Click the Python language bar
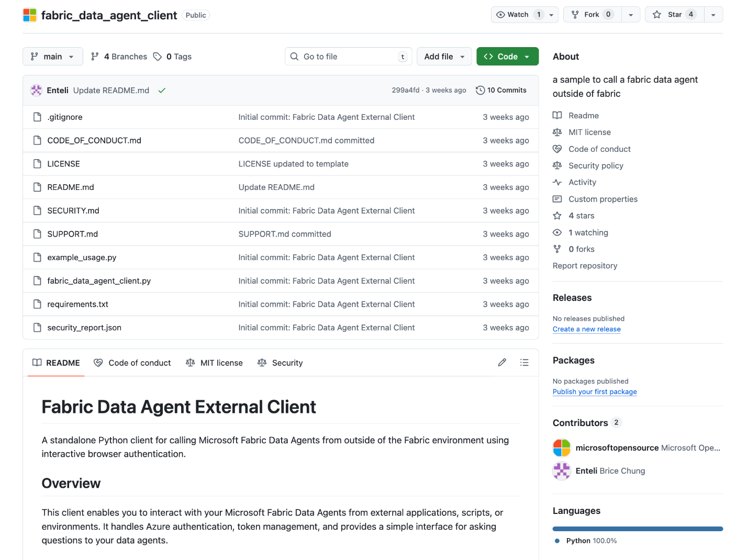 (638, 529)
